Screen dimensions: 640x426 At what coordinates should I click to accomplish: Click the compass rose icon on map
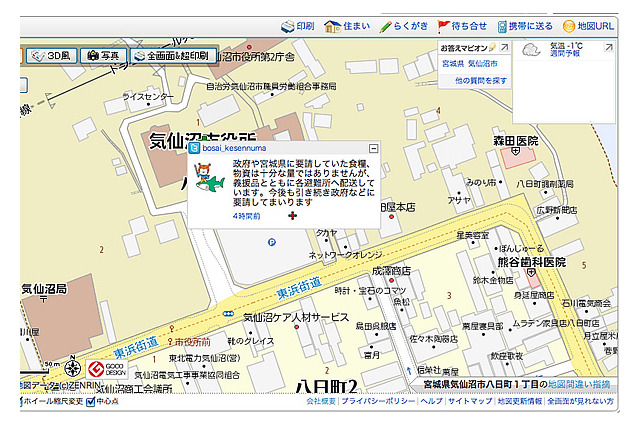pos(72,367)
